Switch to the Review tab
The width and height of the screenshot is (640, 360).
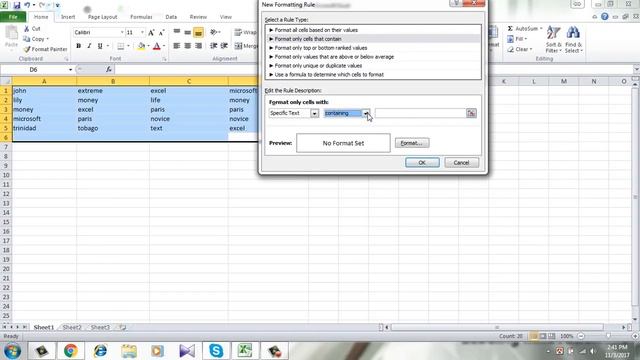click(198, 17)
